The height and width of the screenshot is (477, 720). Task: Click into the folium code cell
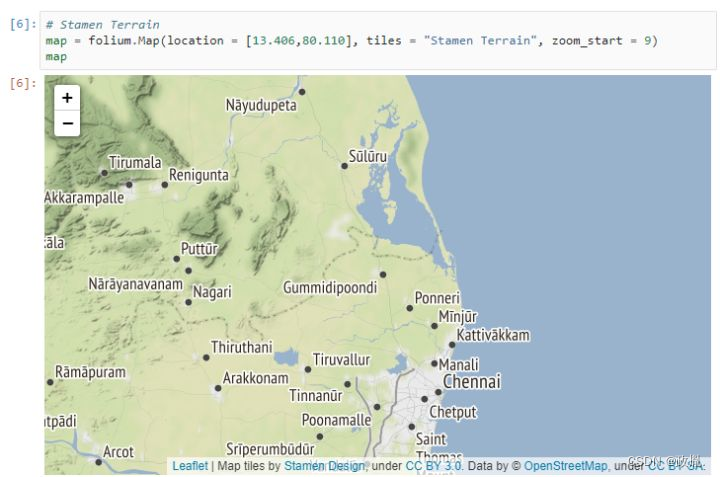coord(377,41)
